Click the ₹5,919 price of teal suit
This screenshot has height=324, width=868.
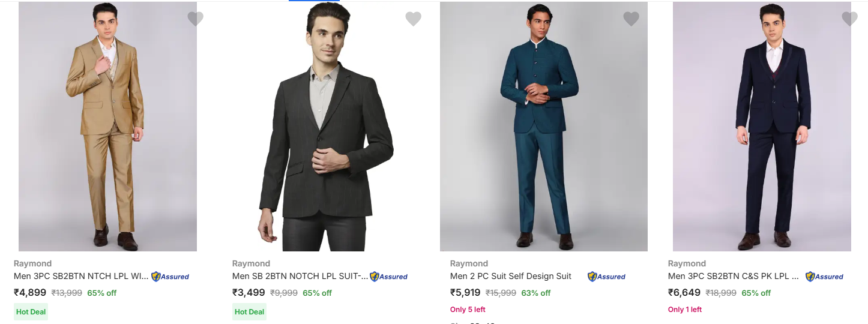coord(465,293)
